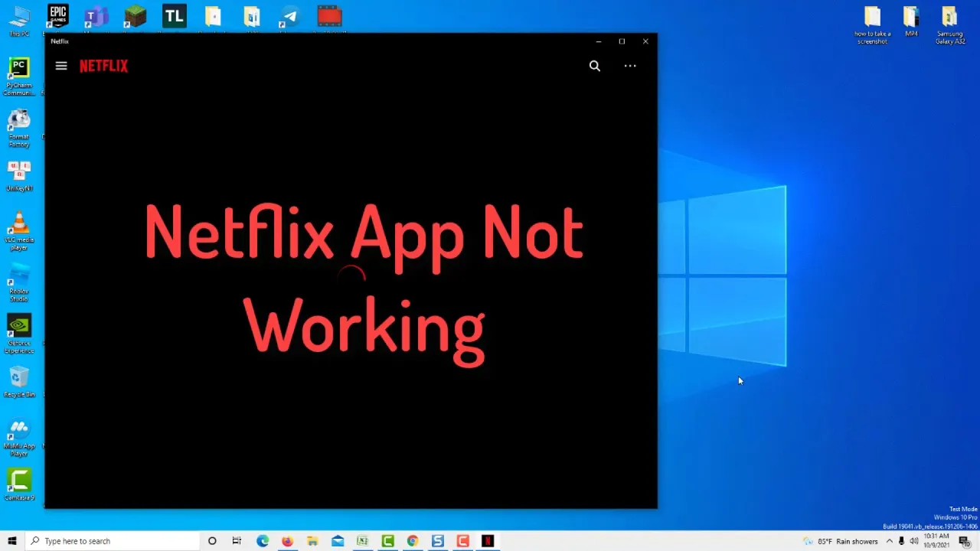Screen dimensions: 980x551
Task: Select TL launcher desktop shortcut
Action: tap(175, 17)
